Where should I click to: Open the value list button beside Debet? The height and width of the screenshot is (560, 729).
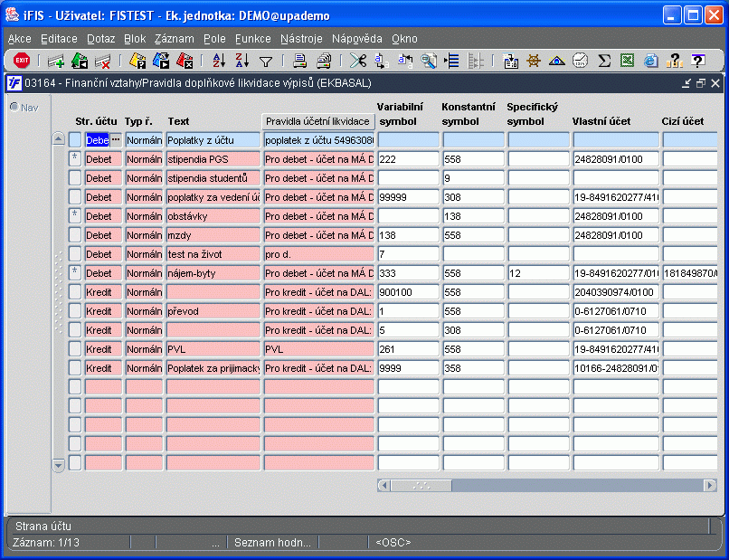116,140
